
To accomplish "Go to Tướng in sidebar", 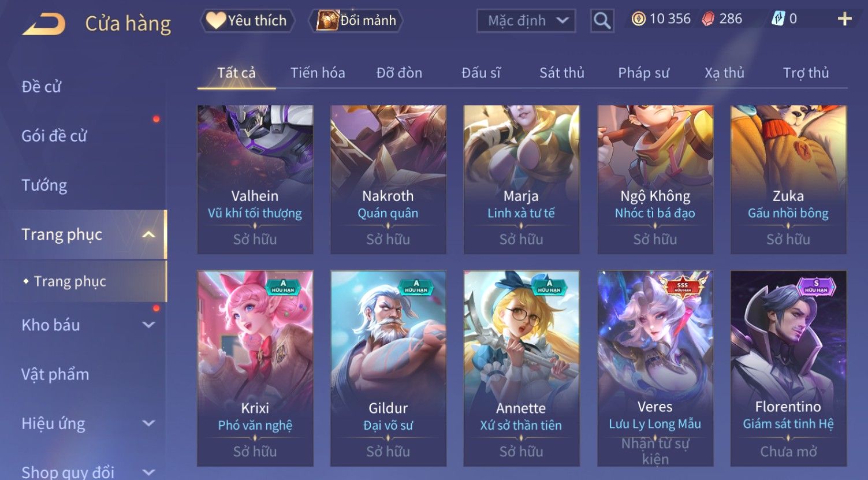I will tap(44, 185).
